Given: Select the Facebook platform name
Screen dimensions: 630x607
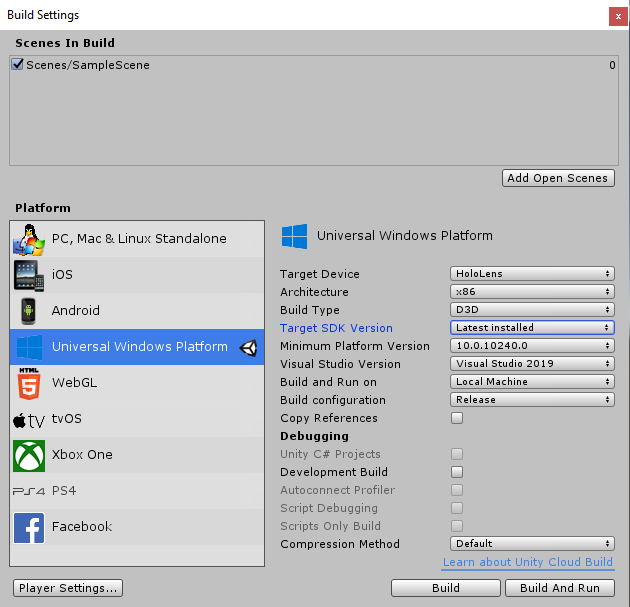Looking at the screenshot, I should tap(82, 527).
